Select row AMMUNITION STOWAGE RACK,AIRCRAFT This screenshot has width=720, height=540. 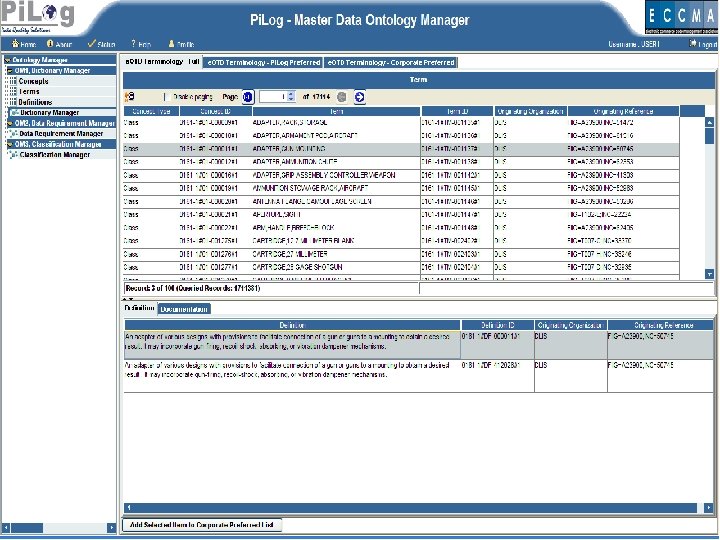pos(401,188)
